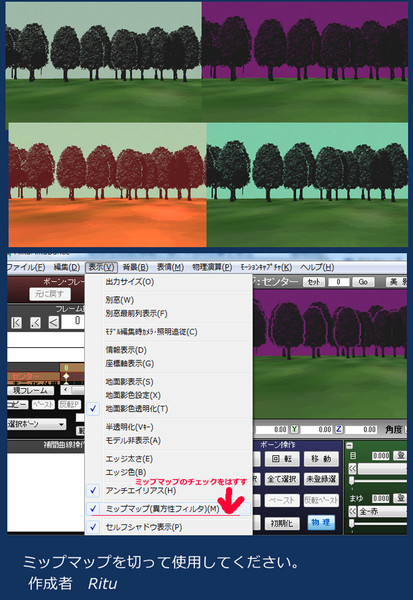Click the まゆ morph slider handle
Screen dimensions: 413x600
[351, 524]
